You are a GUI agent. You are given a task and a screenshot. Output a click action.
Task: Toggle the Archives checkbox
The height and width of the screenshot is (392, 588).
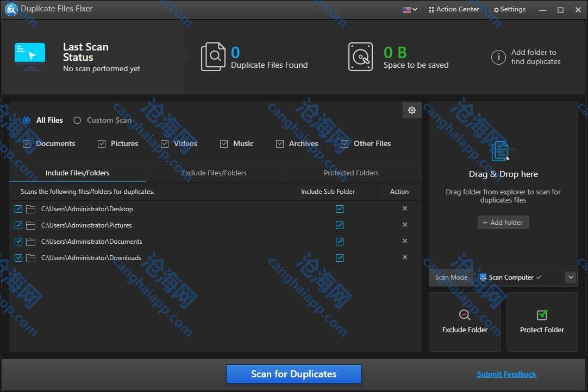point(280,144)
